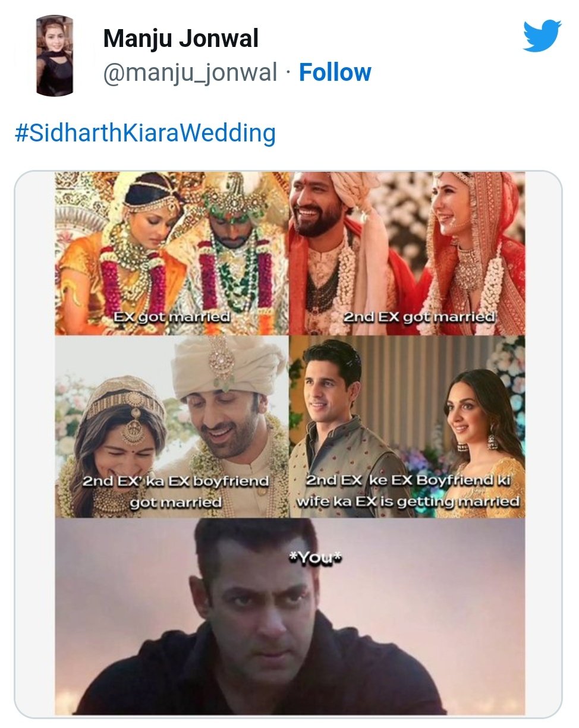Open the @manju_jonwal handle link

pyautogui.click(x=190, y=73)
